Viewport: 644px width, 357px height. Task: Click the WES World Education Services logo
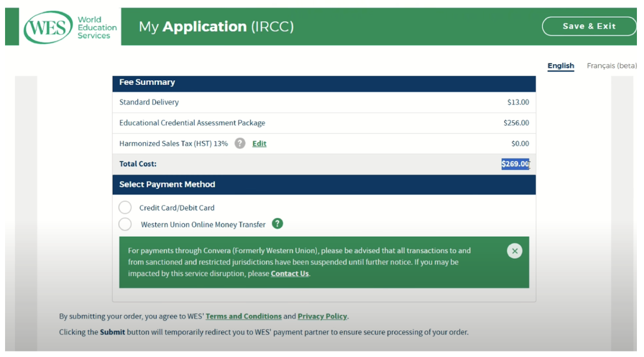coord(49,26)
